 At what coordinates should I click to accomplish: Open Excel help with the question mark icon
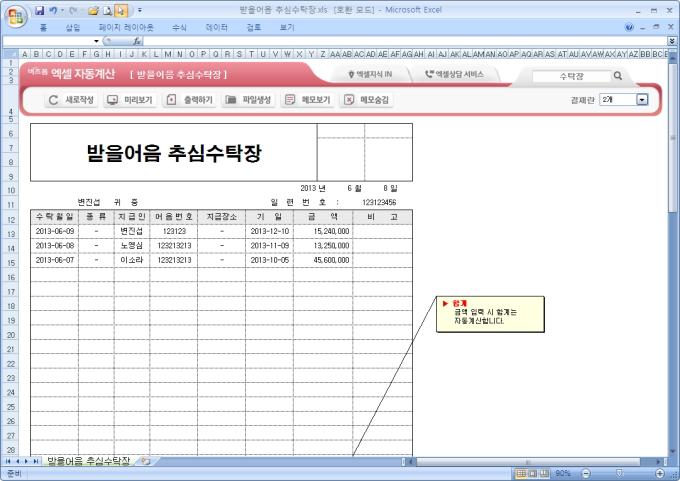click(629, 27)
